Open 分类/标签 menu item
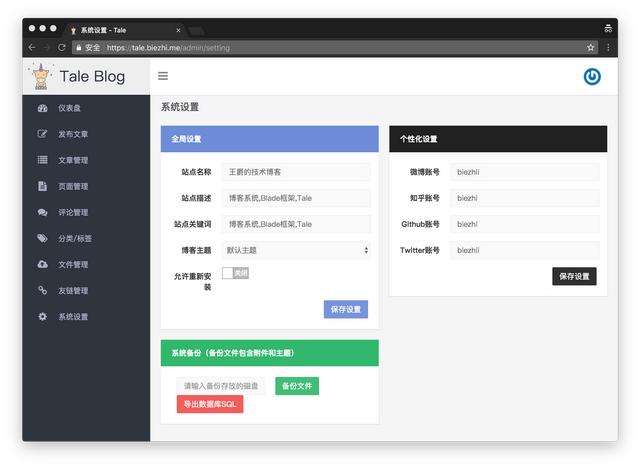This screenshot has width=640, height=468. (75, 239)
